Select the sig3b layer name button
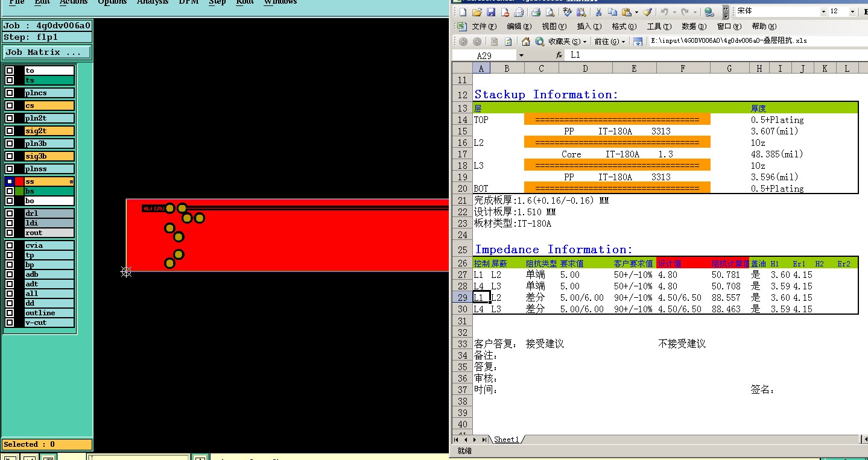Screen dimensions: 868x460 [49, 156]
